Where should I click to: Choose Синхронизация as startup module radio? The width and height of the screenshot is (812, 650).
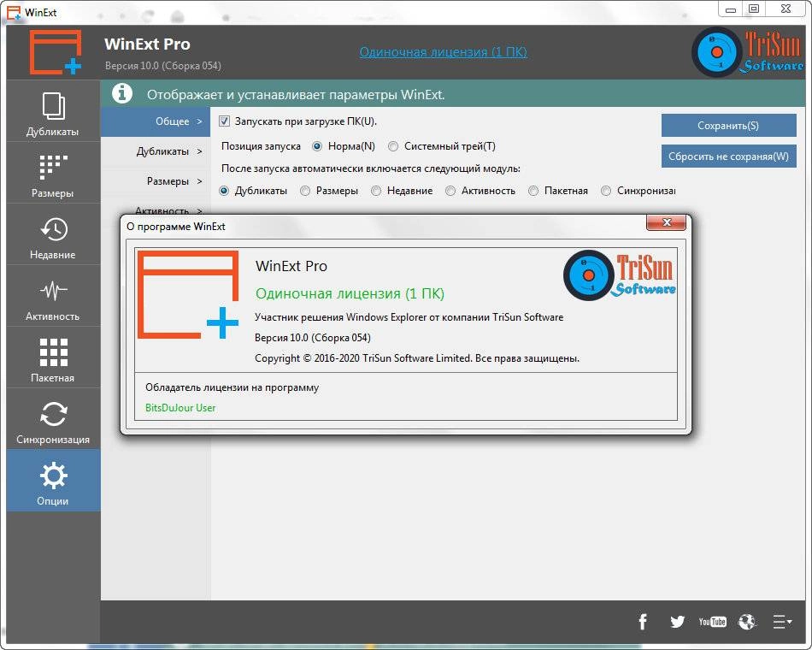[x=606, y=191]
